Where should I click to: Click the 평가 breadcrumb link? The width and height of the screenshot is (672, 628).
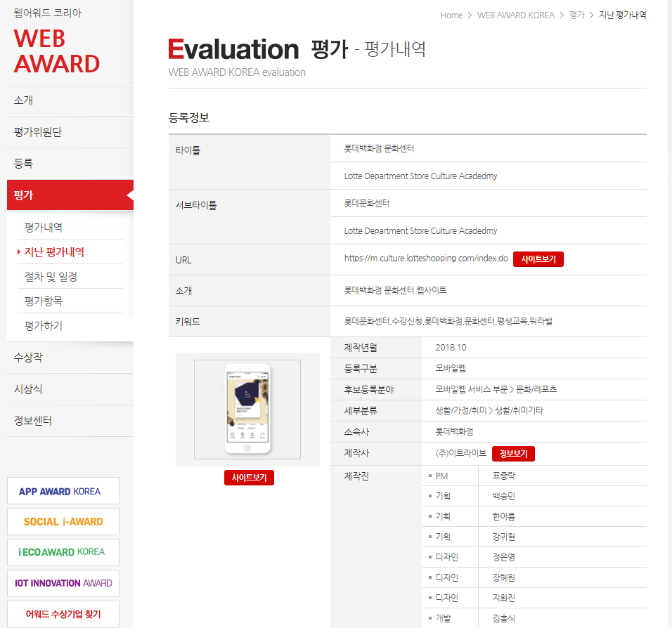tap(577, 15)
